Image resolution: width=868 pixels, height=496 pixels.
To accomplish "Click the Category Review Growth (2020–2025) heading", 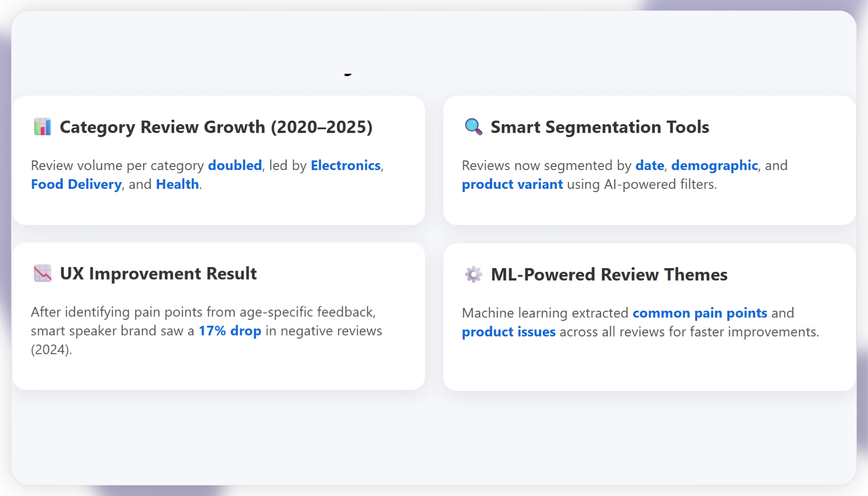I will tap(216, 127).
